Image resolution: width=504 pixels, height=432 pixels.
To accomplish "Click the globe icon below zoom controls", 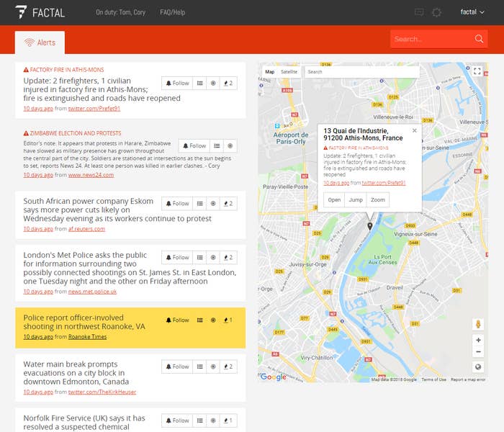I will pos(478,367).
